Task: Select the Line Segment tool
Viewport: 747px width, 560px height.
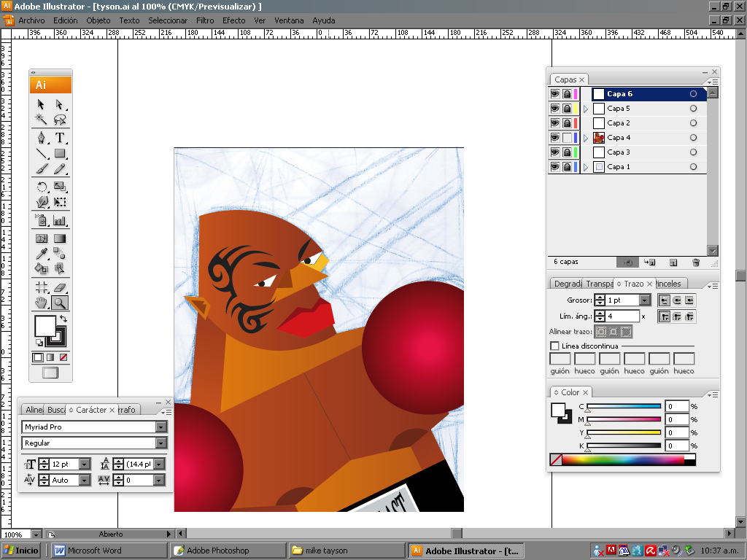Action: (x=42, y=153)
